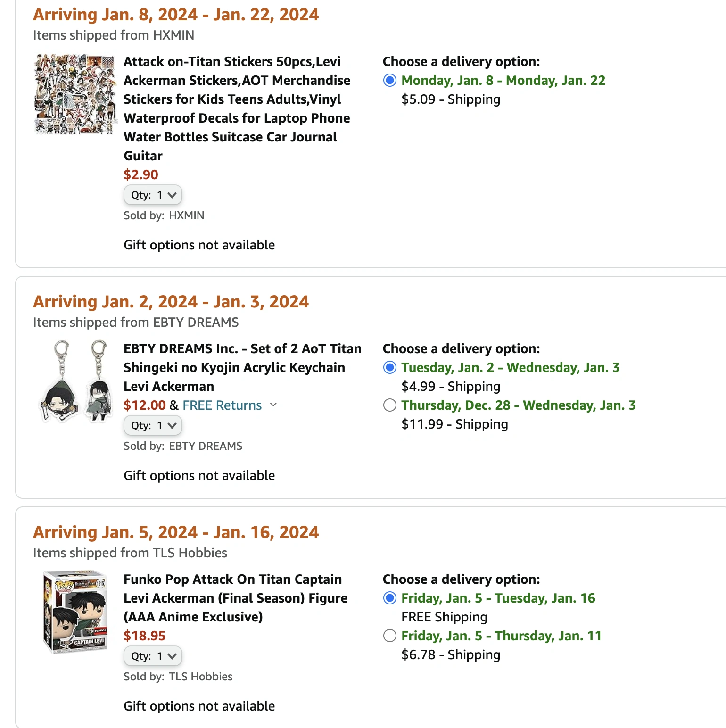Click the Levi Ackerman keychain product image
Viewport: 726px width, 728px height.
point(75,381)
